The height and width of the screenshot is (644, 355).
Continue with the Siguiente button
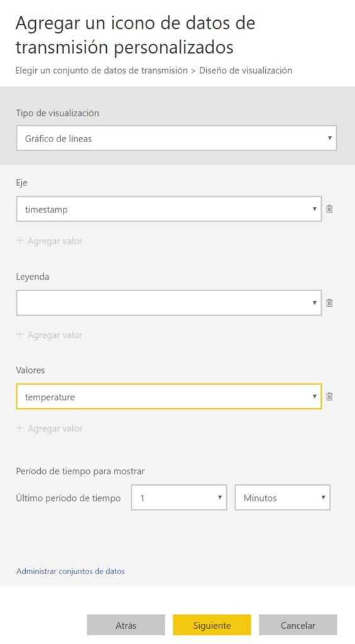pyautogui.click(x=212, y=626)
